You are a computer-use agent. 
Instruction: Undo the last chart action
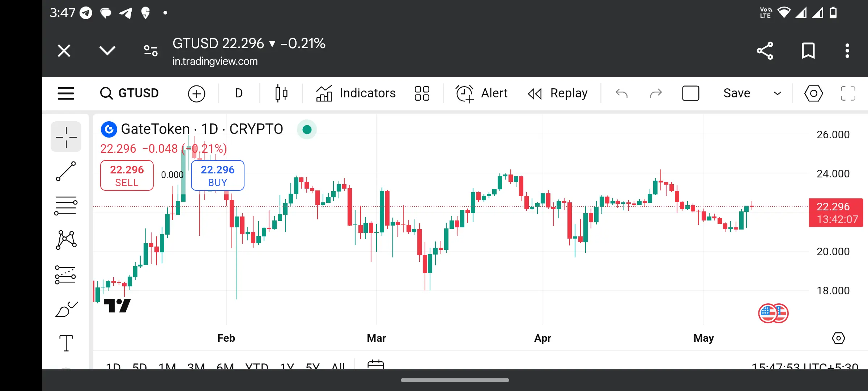pos(621,93)
